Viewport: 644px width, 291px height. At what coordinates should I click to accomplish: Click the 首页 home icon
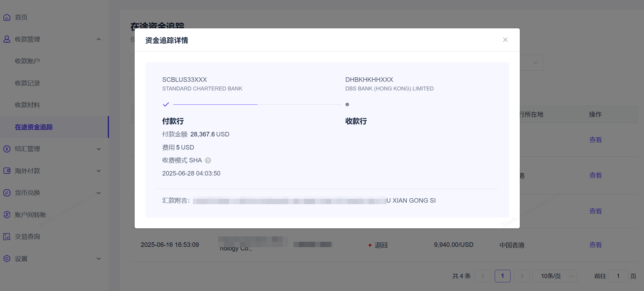(7, 17)
